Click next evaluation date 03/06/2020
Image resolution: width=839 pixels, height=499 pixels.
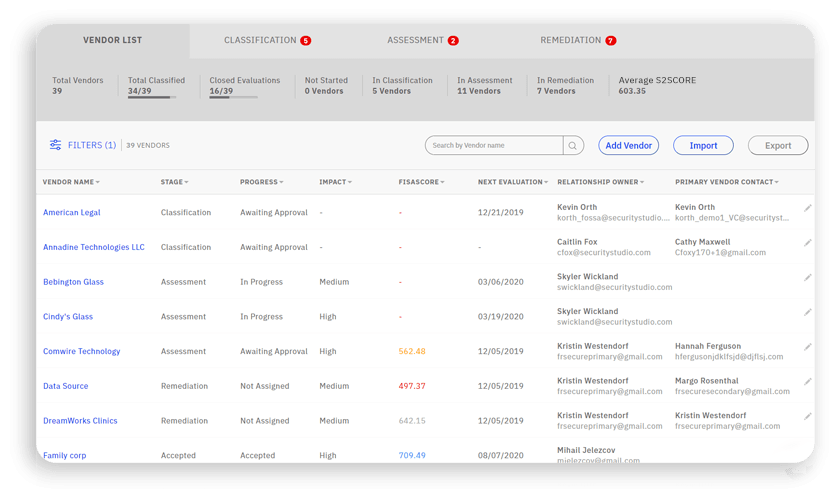pyautogui.click(x=500, y=282)
